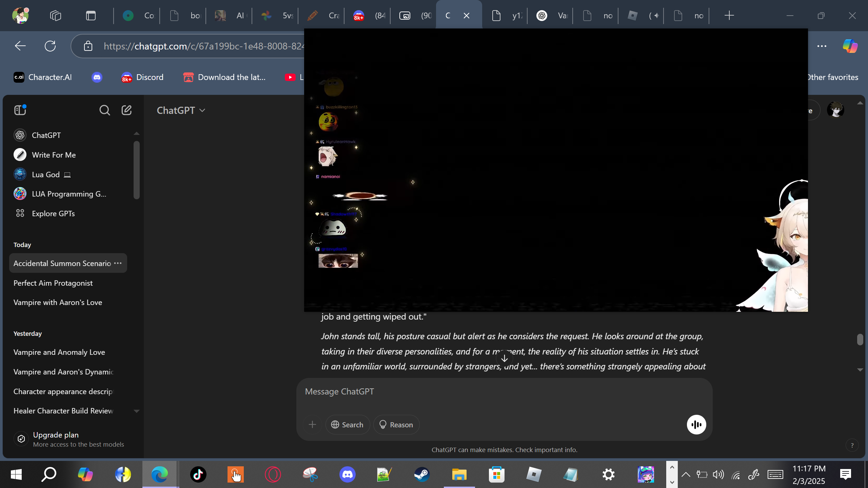868x488 pixels.
Task: Open Roblox from the taskbar
Action: point(534,474)
